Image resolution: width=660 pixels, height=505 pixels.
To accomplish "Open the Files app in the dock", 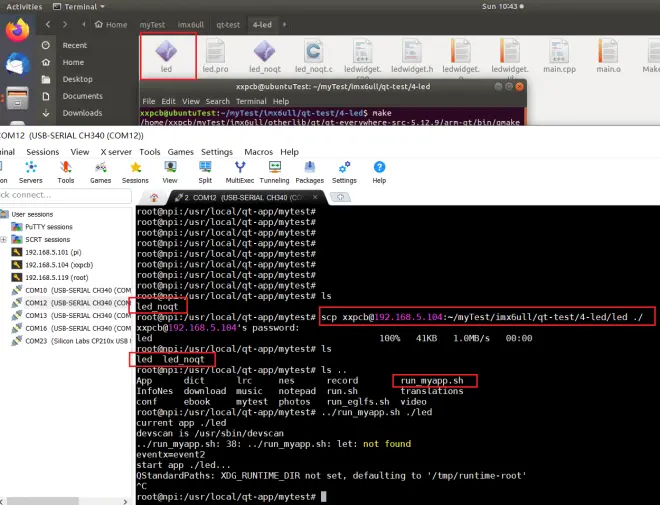I will pos(17,98).
